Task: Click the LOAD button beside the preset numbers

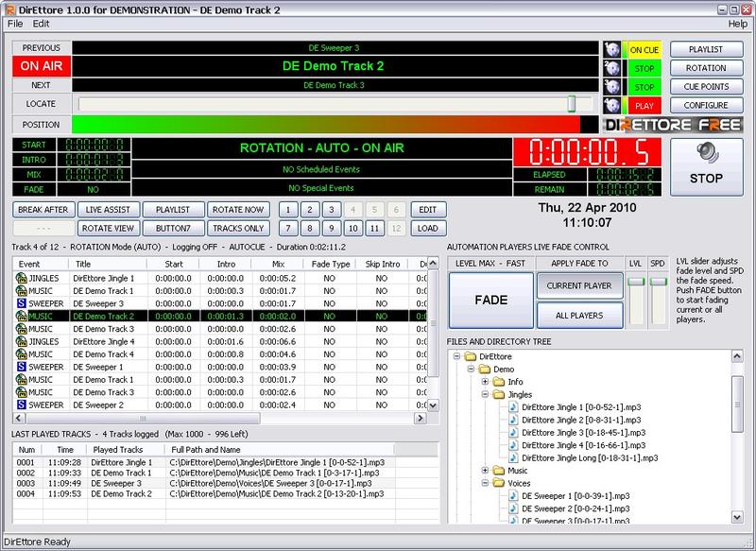Action: [428, 228]
